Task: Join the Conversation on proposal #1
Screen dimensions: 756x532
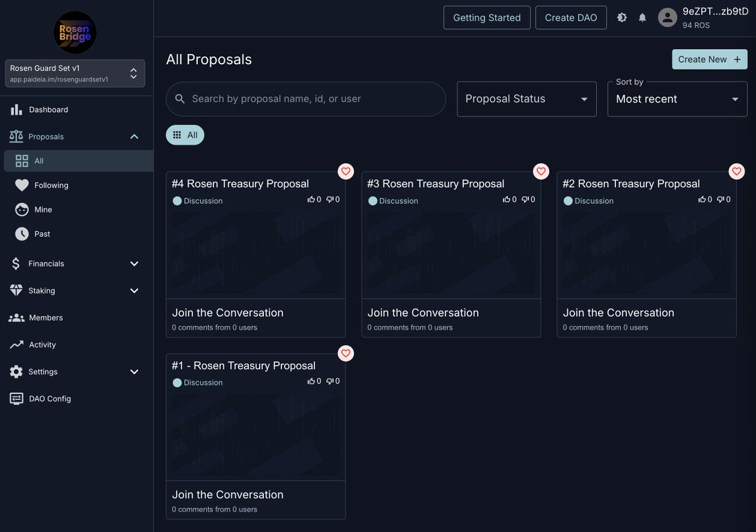Action: tap(228, 495)
